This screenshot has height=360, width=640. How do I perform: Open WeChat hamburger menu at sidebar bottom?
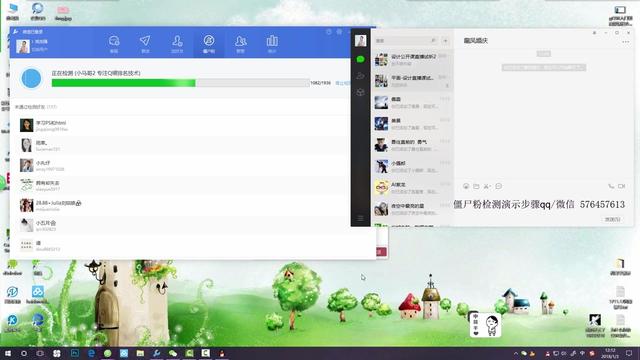point(360,218)
